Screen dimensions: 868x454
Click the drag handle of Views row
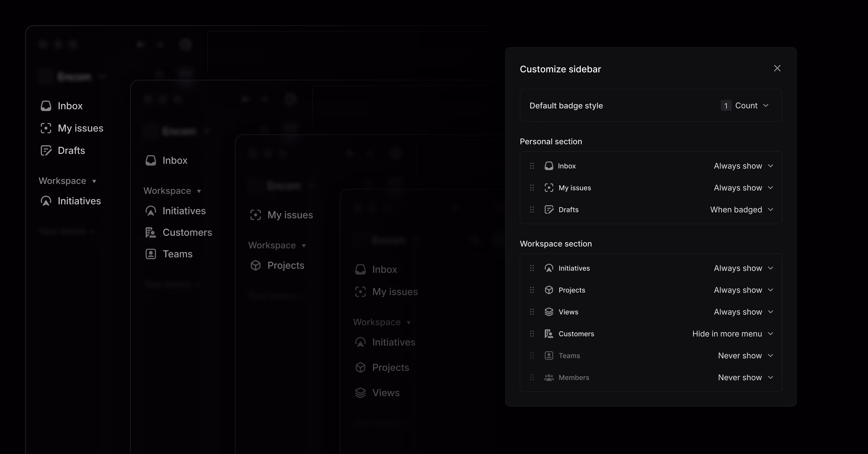tap(532, 312)
